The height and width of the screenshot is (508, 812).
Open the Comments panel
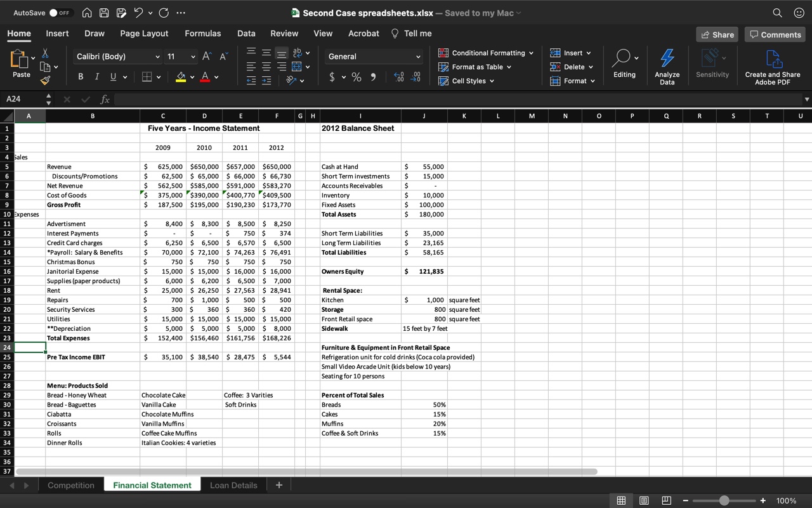coord(775,34)
